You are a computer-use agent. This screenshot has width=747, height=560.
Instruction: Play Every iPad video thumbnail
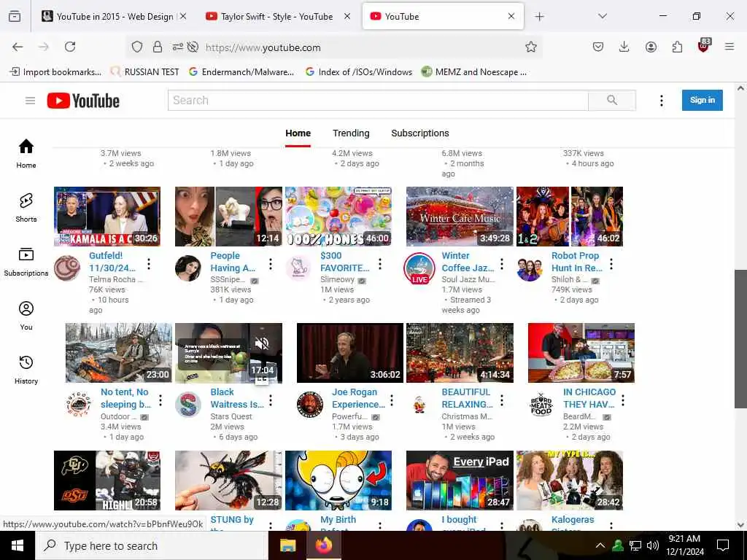click(460, 481)
